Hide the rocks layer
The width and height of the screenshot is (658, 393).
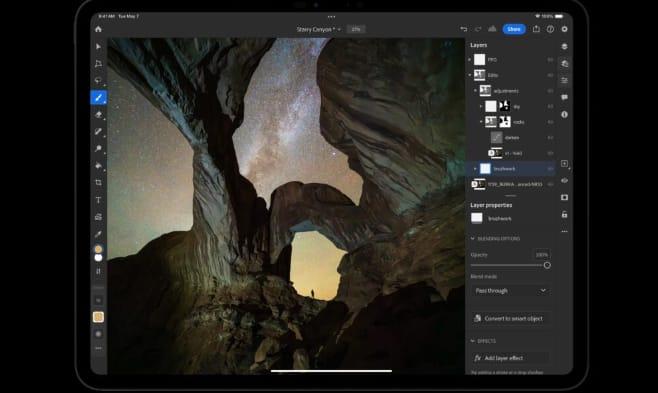click(x=550, y=122)
